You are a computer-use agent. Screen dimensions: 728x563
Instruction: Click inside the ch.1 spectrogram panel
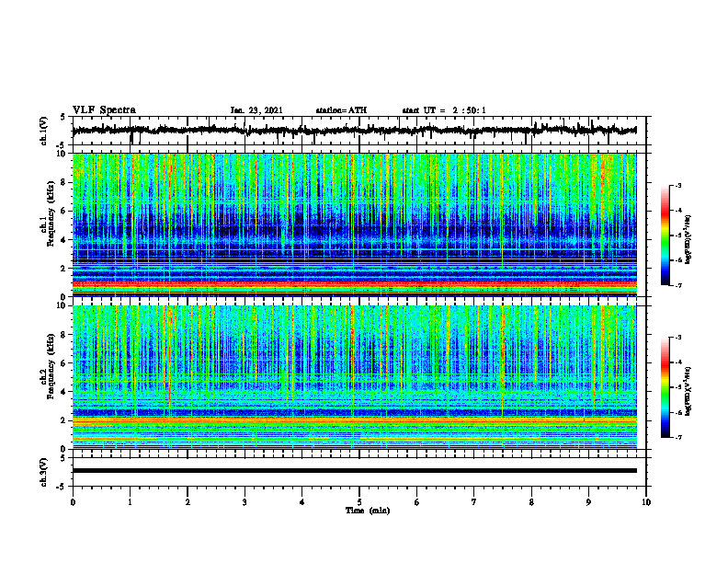(x=354, y=224)
